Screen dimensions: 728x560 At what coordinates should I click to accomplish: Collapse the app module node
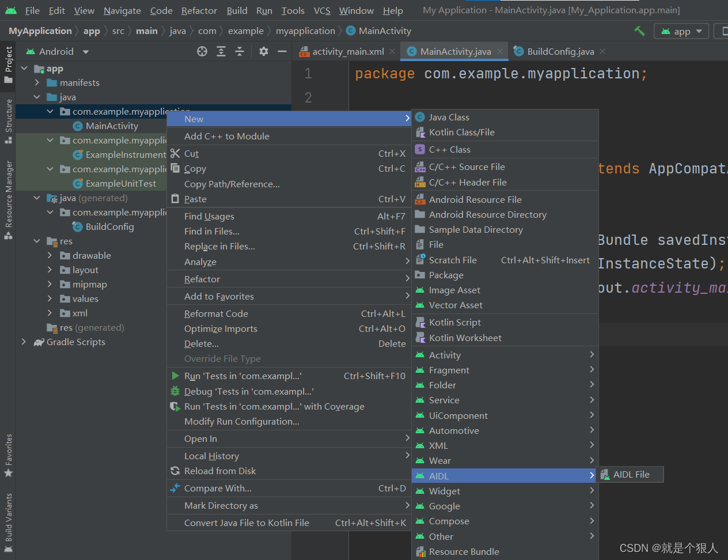coord(24,68)
